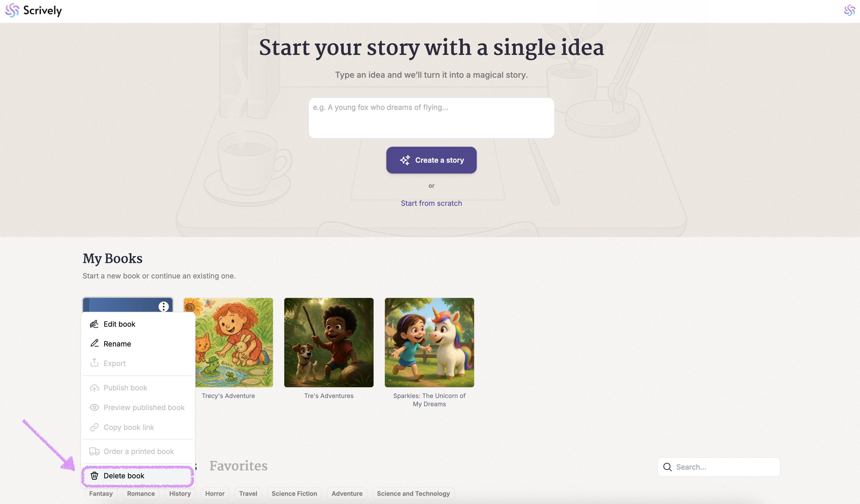
Task: Click the Publish book cloud icon
Action: click(94, 388)
